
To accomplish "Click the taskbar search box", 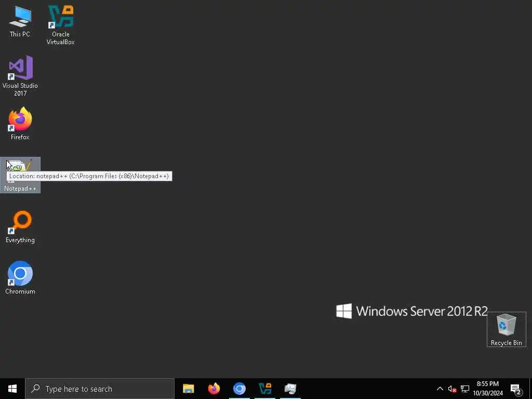I will point(100,389).
